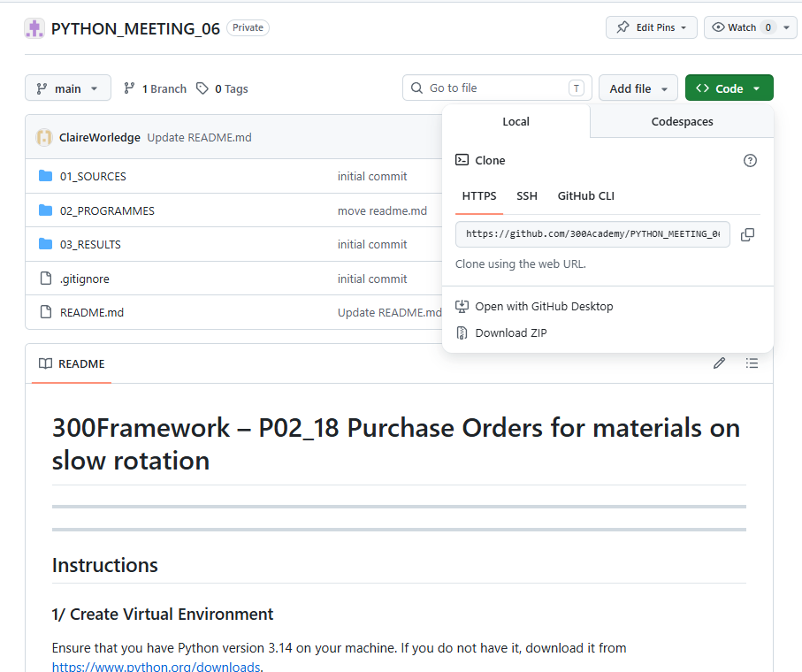Expand the Edit Pins dropdown
Image resolution: width=802 pixels, height=672 pixels.
(684, 27)
